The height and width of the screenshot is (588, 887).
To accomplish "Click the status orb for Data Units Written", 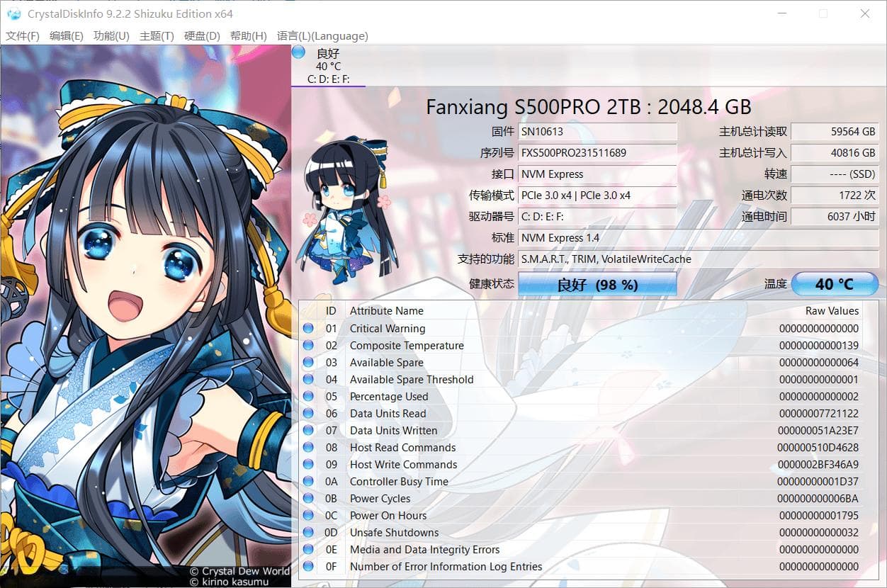I will (x=308, y=430).
